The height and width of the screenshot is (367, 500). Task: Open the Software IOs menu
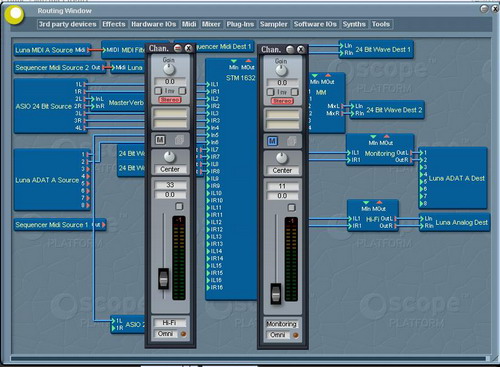tap(315, 24)
